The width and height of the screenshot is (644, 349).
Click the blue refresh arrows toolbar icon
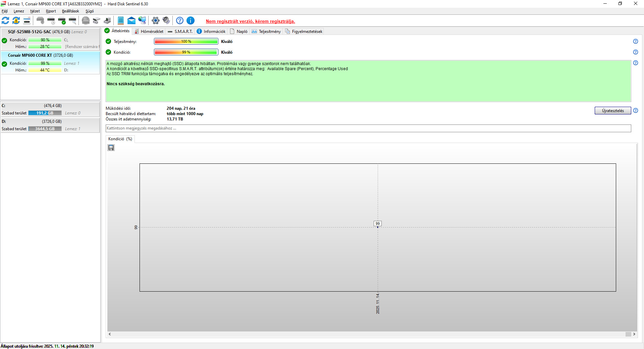coord(5,20)
